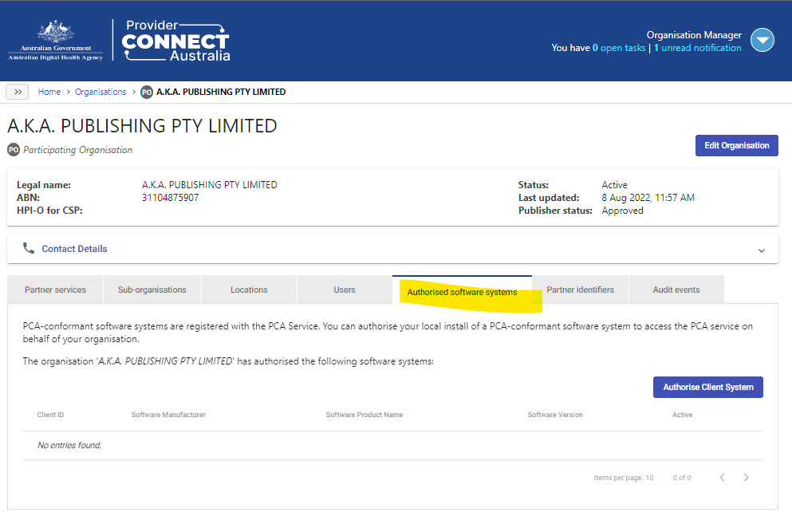
Task: Click the Provider Connect Australia logo
Action: (x=174, y=39)
